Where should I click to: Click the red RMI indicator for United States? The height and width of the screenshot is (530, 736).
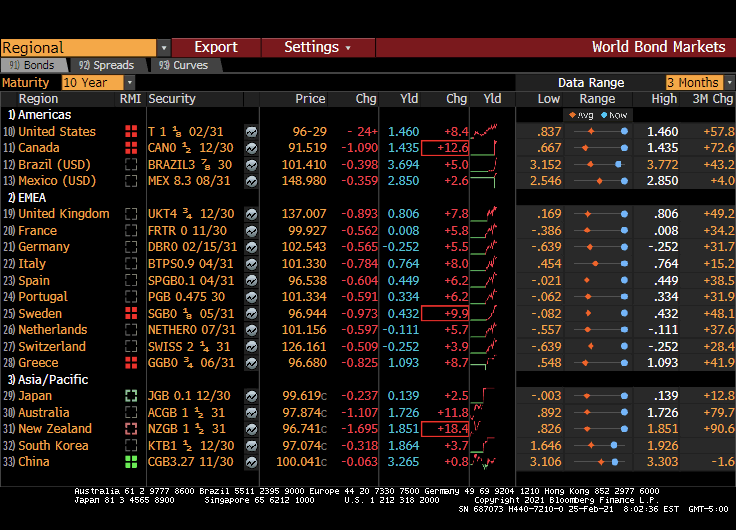[x=131, y=131]
